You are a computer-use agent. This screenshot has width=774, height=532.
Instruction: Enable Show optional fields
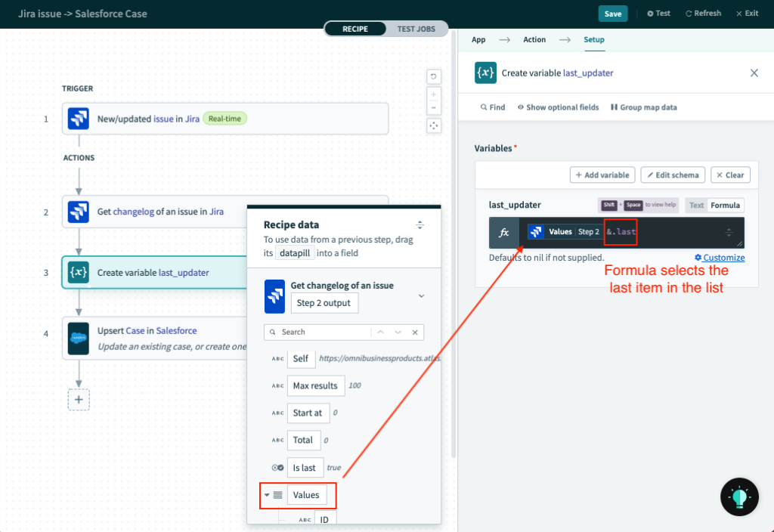558,107
